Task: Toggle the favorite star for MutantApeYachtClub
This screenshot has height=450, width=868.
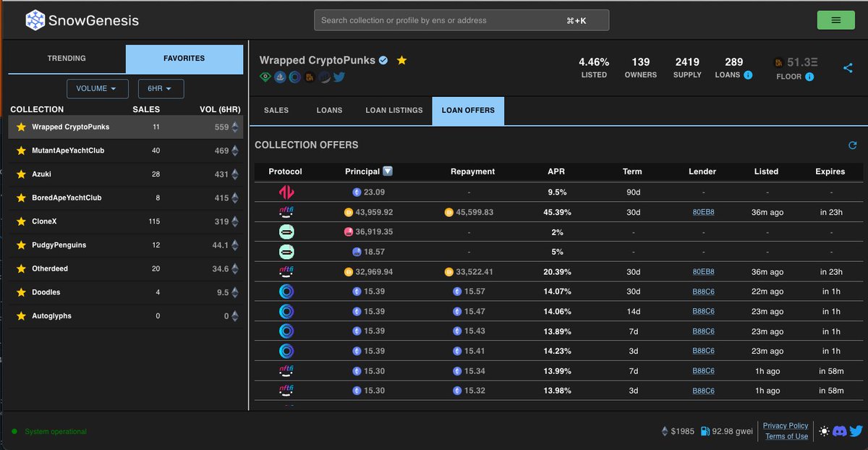Action: tap(21, 150)
